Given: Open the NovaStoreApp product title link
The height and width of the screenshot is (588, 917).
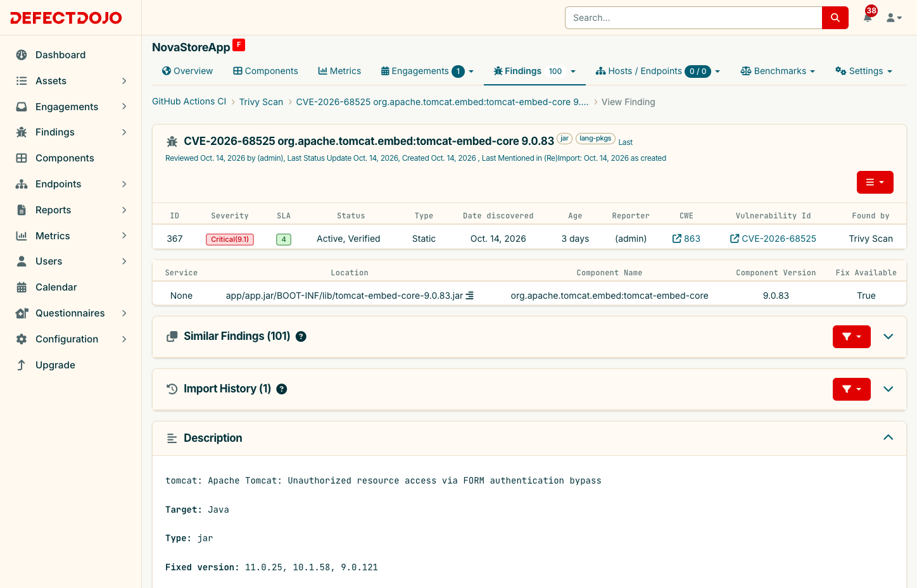Looking at the screenshot, I should click(x=191, y=47).
